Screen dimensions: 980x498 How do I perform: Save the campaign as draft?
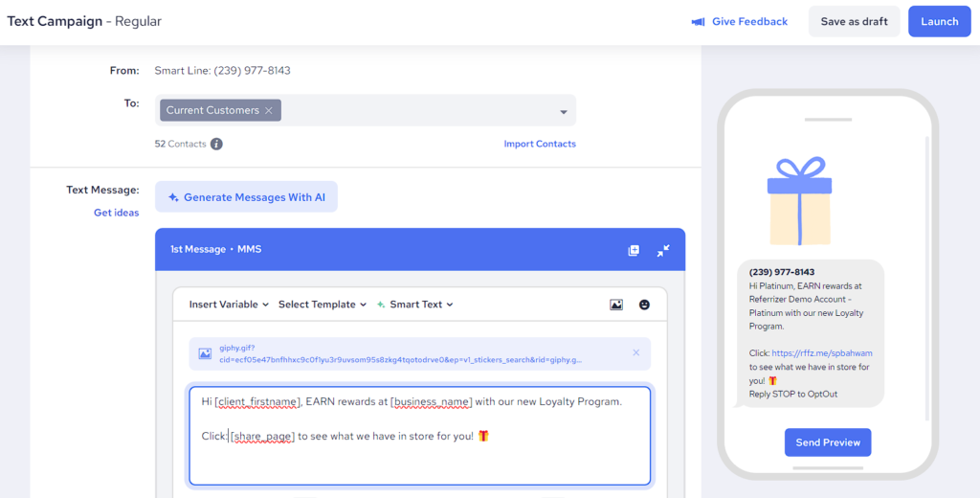(854, 21)
